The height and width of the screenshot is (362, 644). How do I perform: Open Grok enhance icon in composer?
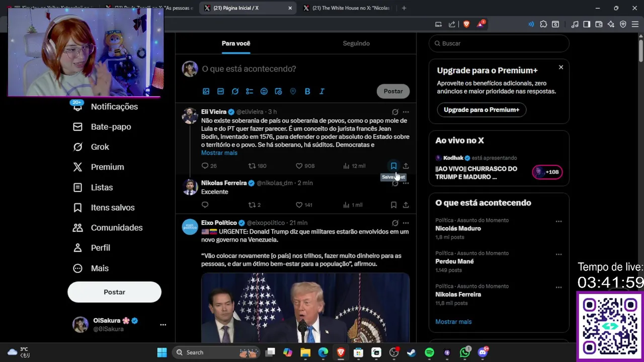click(x=235, y=92)
